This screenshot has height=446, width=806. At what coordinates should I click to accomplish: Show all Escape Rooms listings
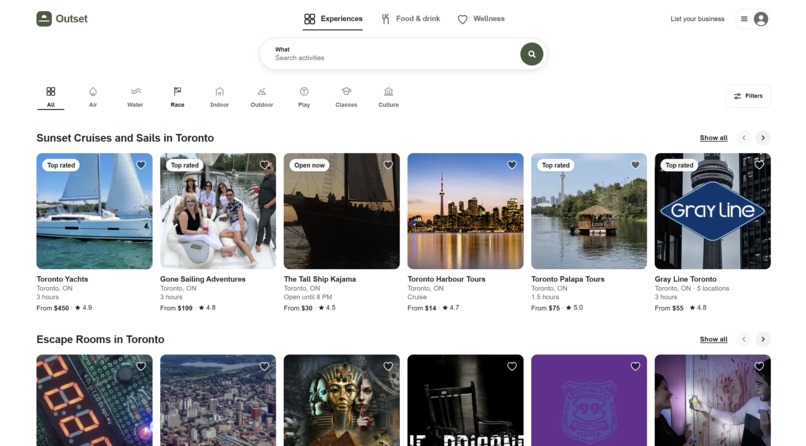[713, 339]
